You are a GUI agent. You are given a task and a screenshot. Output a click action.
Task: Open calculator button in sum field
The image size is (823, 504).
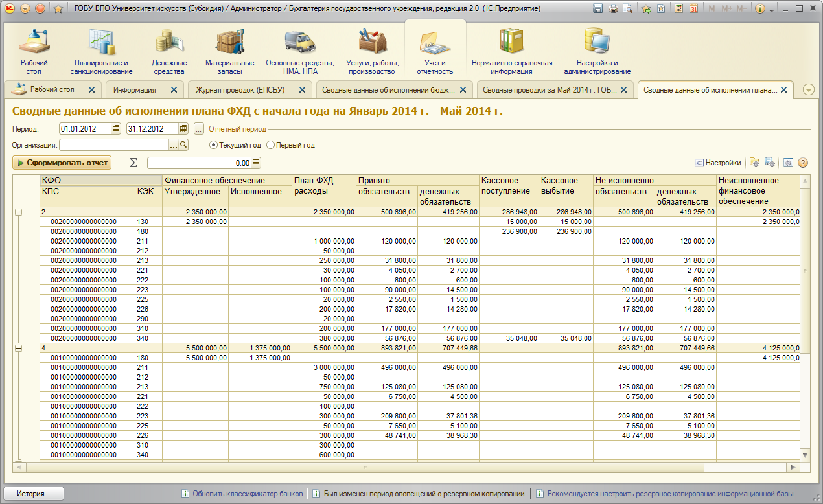click(x=256, y=163)
